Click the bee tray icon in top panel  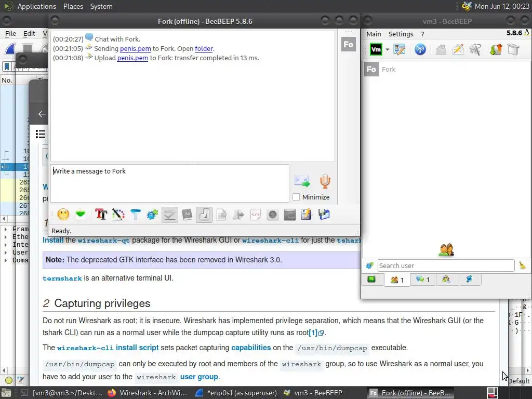point(467,6)
